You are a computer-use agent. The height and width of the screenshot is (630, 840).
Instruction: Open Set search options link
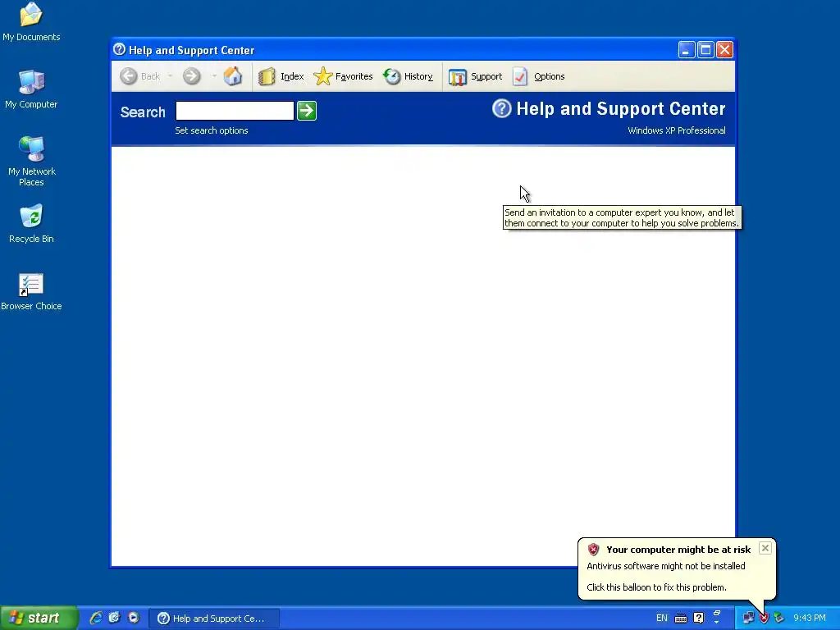coord(212,130)
